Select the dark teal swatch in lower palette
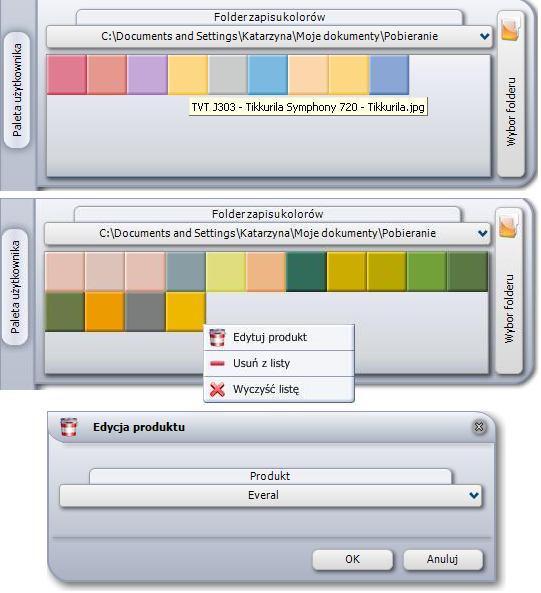Image resolution: width=541 pixels, height=593 pixels. pos(306,272)
